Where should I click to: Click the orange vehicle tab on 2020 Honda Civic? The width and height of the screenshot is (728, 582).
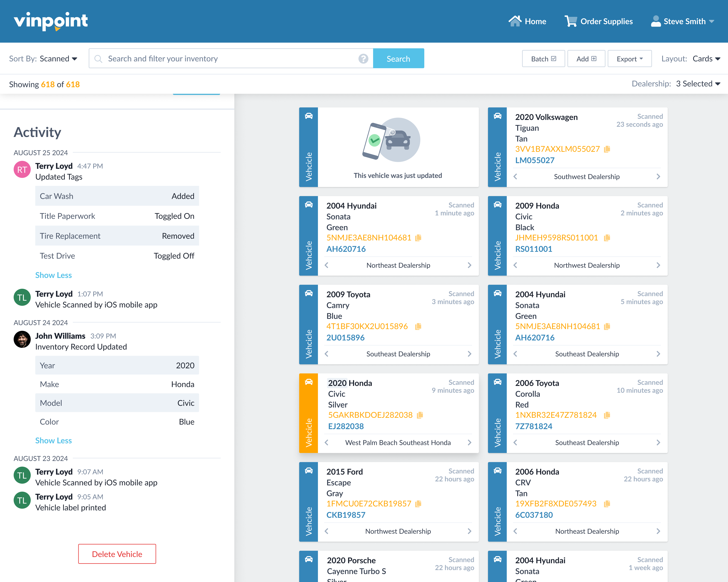308,413
